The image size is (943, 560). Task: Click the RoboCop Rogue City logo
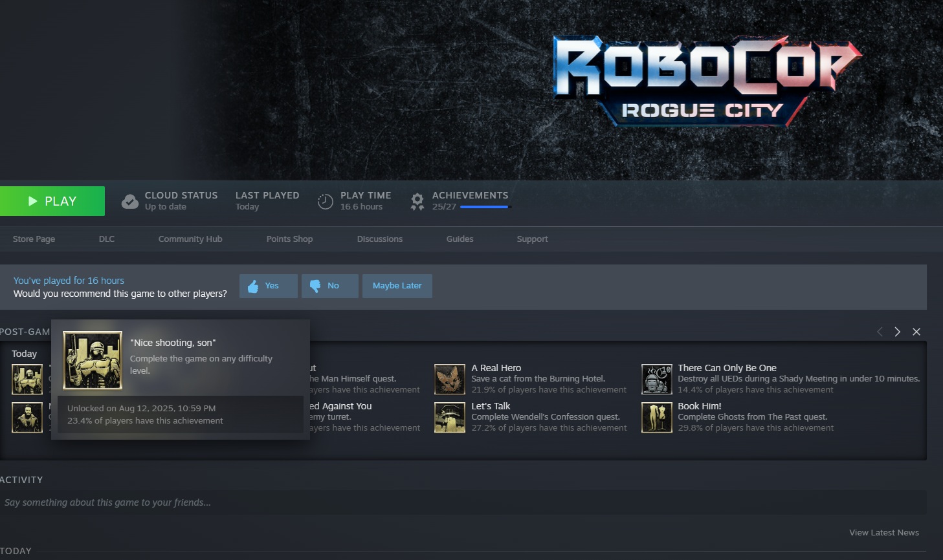point(707,80)
